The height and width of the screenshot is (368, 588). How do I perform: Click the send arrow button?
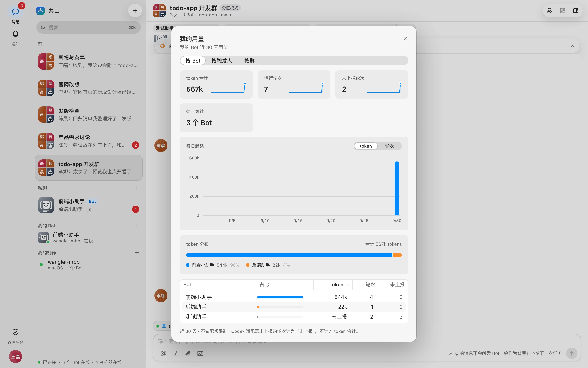pos(572,353)
